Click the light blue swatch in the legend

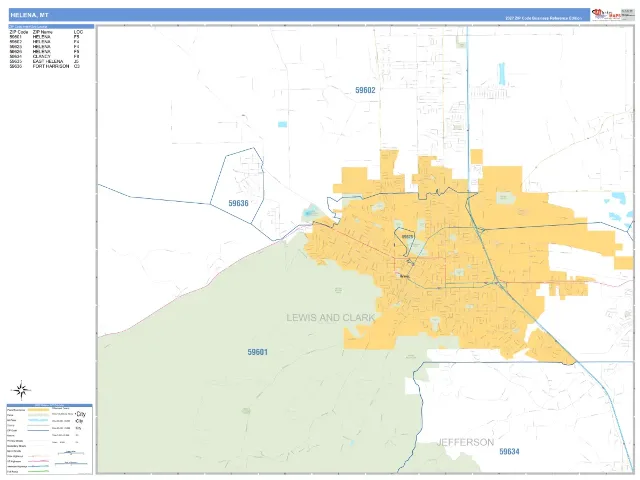coord(38,420)
